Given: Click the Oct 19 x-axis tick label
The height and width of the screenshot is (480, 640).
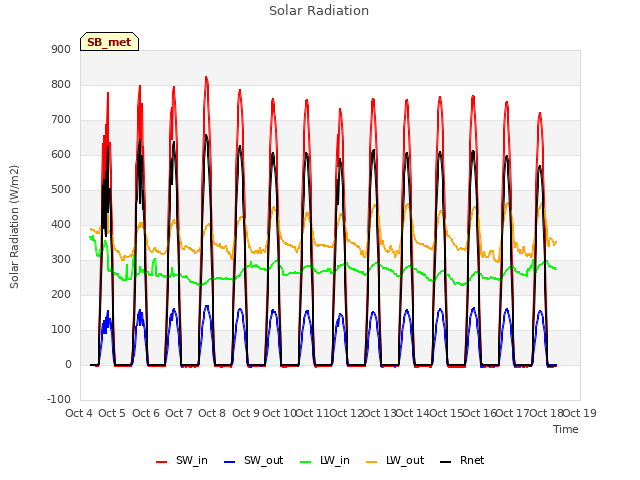Looking at the screenshot, I should click(580, 413).
